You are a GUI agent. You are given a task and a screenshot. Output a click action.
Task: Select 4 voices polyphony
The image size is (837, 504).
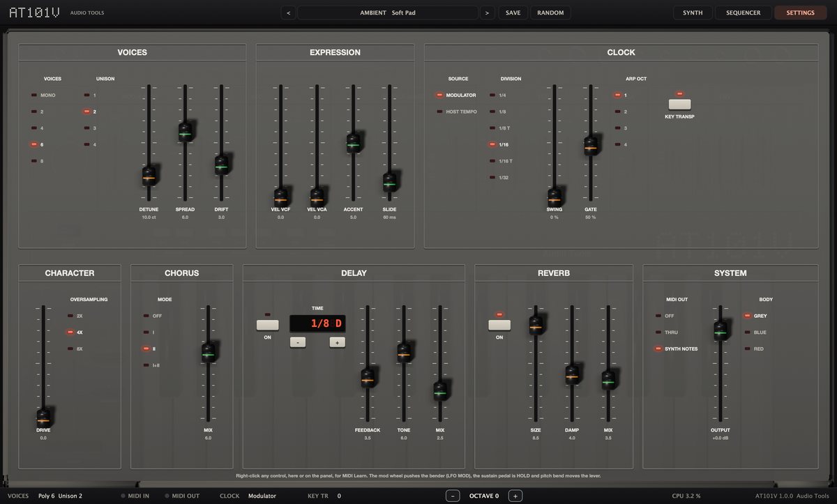point(38,128)
